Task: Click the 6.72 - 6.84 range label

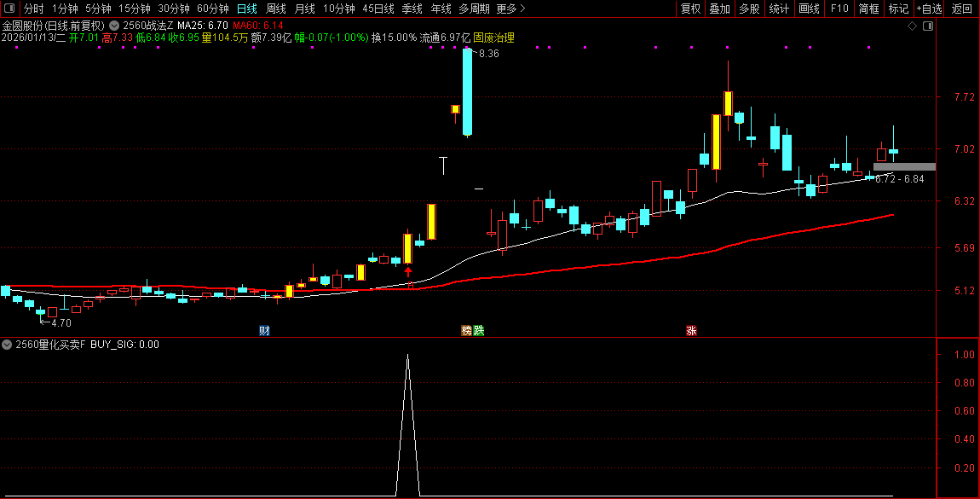Action: click(899, 179)
